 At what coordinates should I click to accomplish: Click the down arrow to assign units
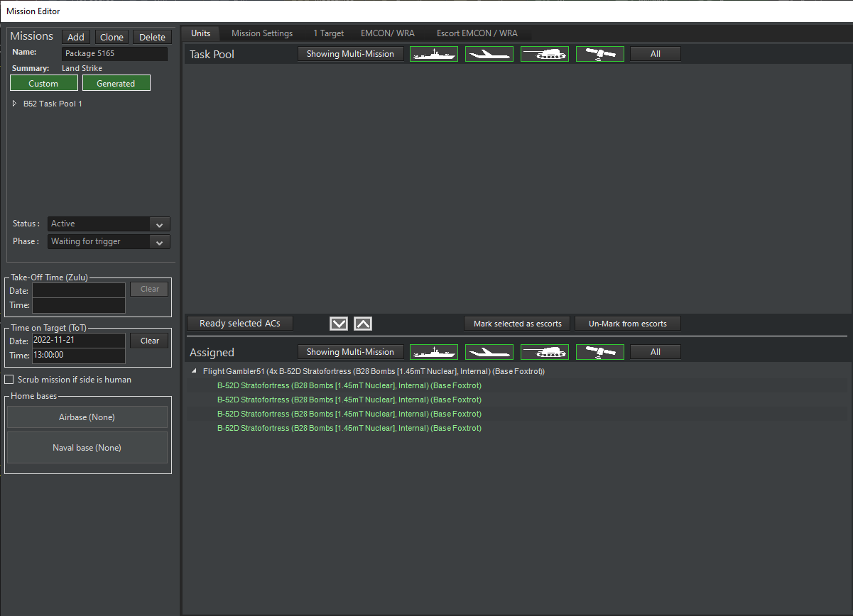(339, 324)
